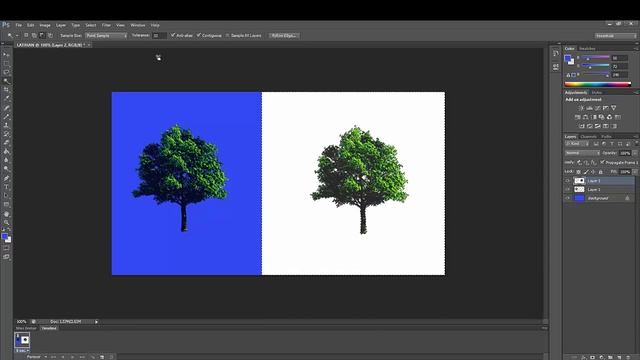Viewport: 640px width, 360px height.
Task: Select the Rectangular Marquee tool
Action: [x=6, y=63]
